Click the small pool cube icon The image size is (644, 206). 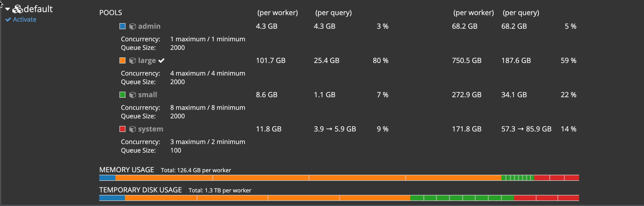133,95
